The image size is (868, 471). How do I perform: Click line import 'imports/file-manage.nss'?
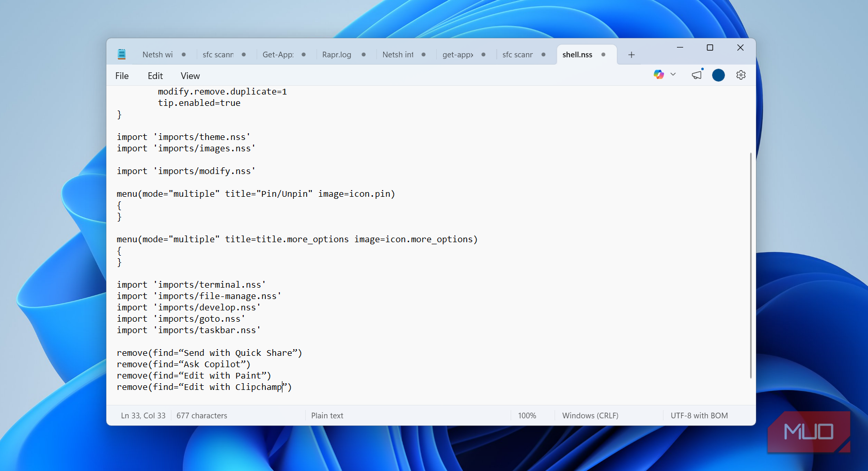199,296
